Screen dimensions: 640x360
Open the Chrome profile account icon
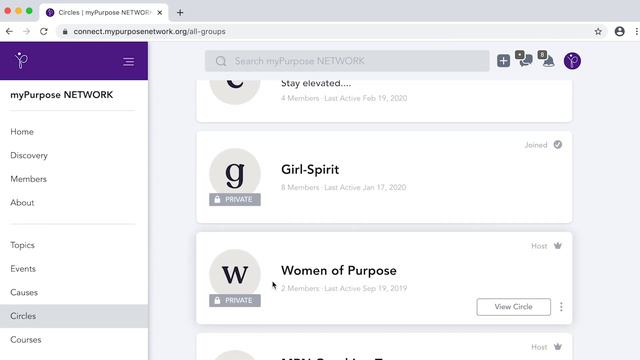(619, 31)
